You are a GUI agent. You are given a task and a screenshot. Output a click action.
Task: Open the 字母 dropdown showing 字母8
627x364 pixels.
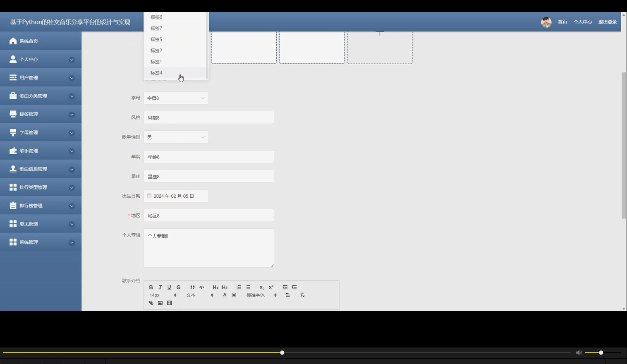(176, 98)
